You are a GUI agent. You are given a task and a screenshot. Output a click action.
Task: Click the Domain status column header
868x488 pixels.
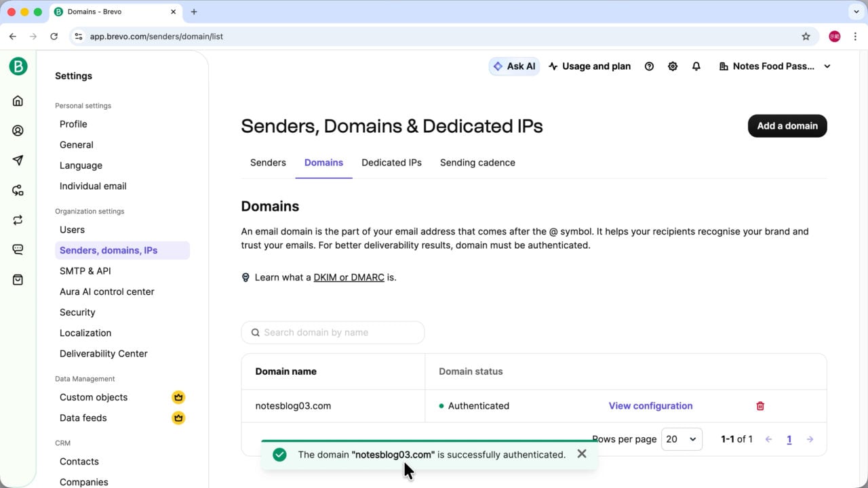tap(471, 371)
